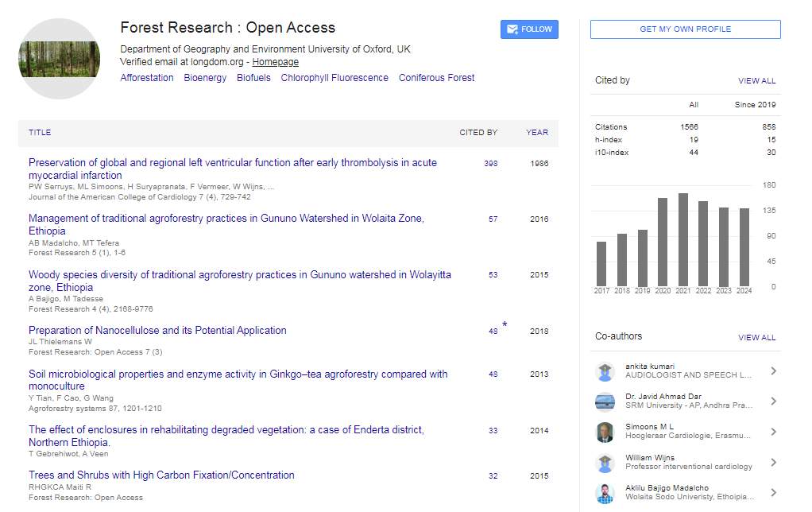Click the Forest Research profile picture
This screenshot has width=812, height=512.
coord(59,59)
